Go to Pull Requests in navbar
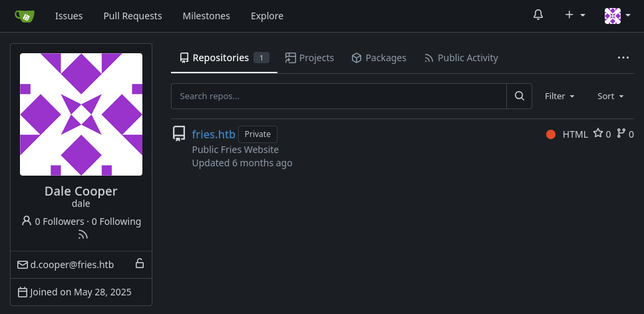The height and width of the screenshot is (314, 644). pos(132,16)
